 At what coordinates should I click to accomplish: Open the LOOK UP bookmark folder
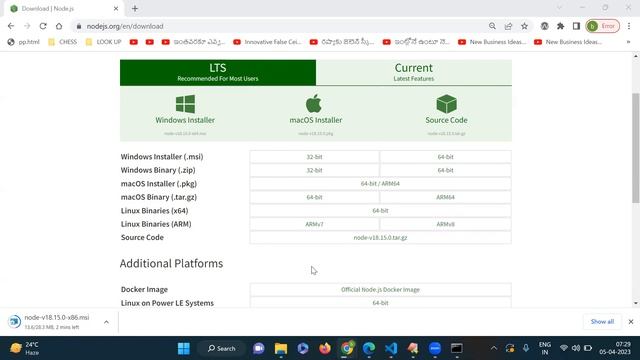104,42
